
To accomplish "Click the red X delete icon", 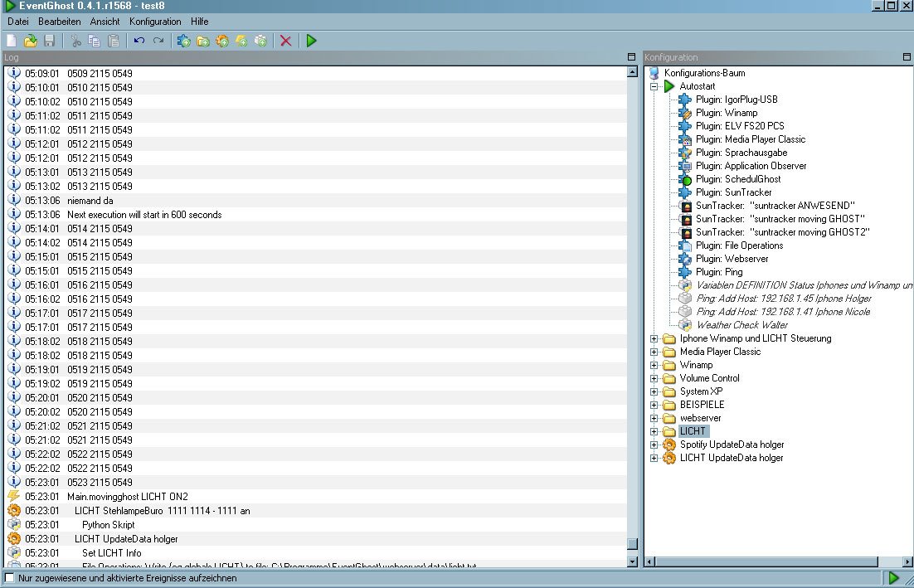I will click(285, 41).
